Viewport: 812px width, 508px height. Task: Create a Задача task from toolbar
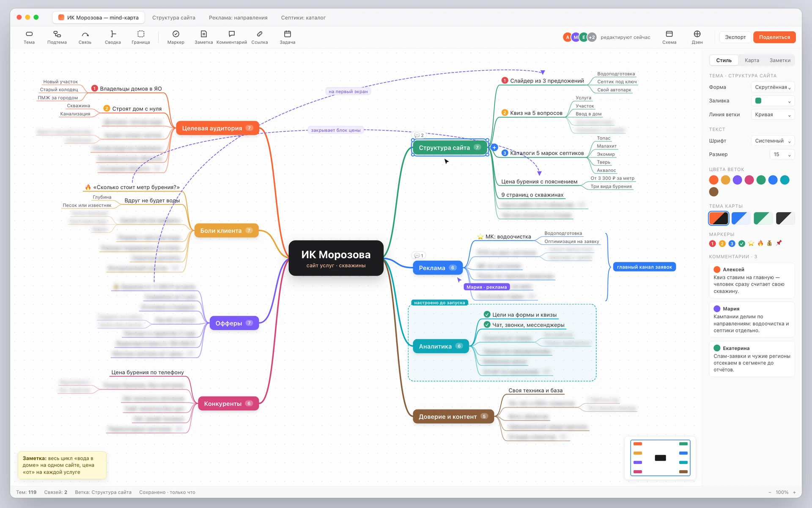point(288,37)
